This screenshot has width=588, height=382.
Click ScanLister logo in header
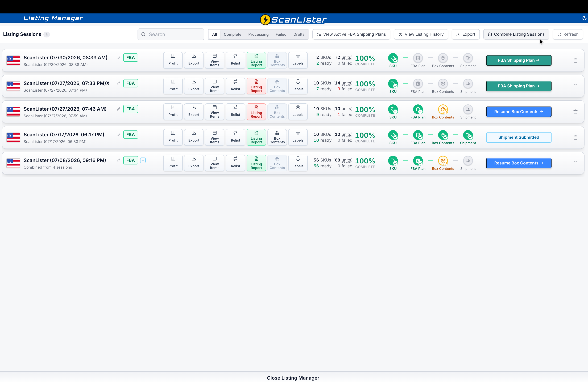coord(293,19)
